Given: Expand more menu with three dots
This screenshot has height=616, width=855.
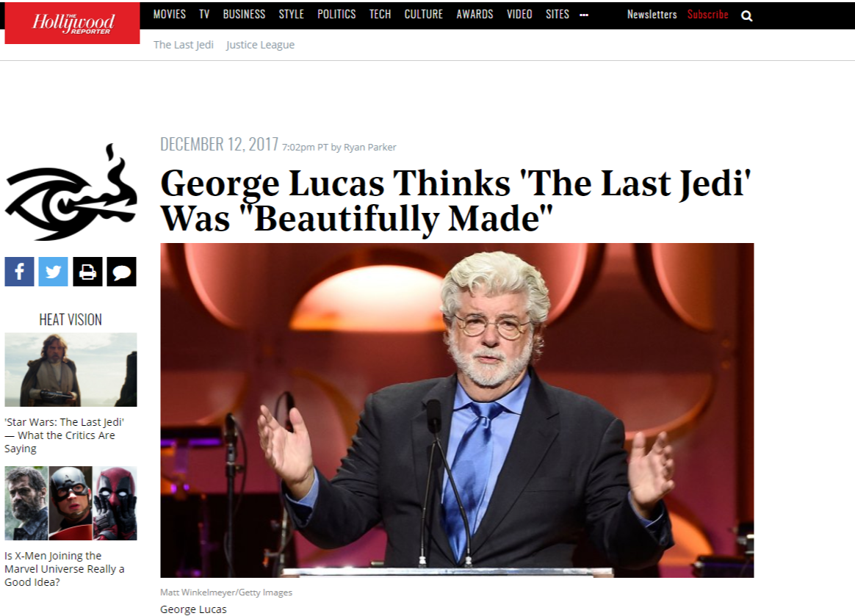Looking at the screenshot, I should tap(584, 15).
